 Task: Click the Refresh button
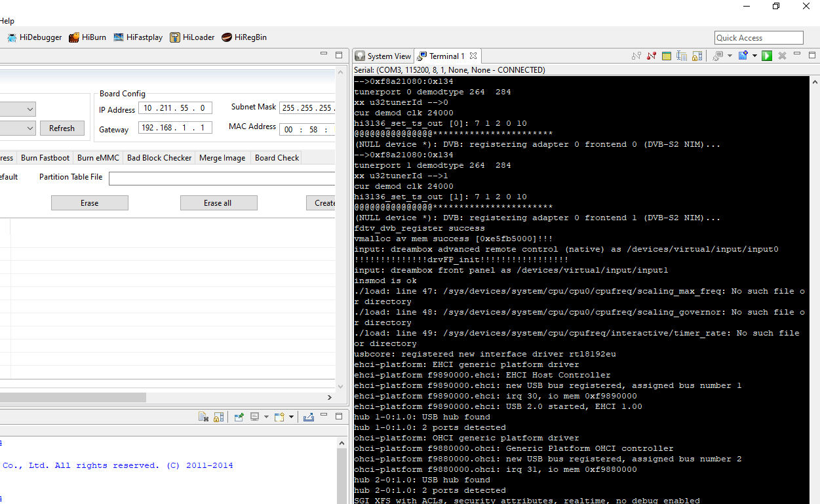click(62, 128)
